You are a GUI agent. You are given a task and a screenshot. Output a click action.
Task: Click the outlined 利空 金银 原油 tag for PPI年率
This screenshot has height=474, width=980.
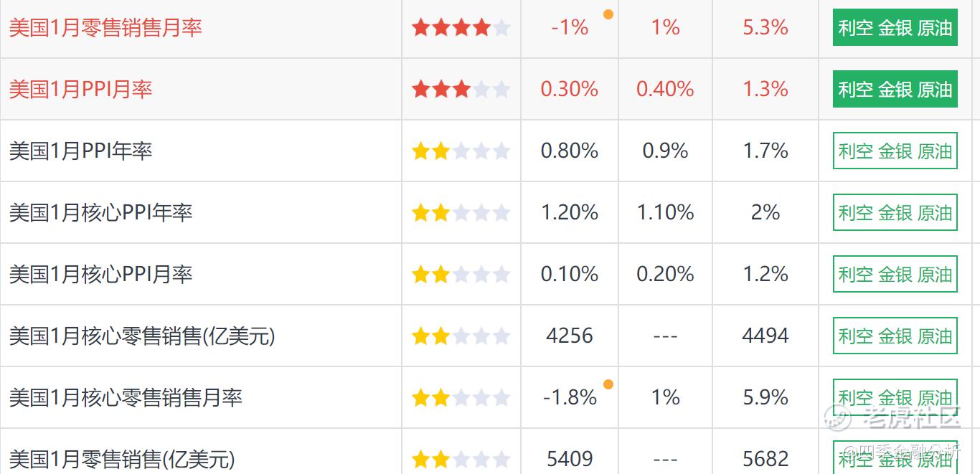pos(895,151)
